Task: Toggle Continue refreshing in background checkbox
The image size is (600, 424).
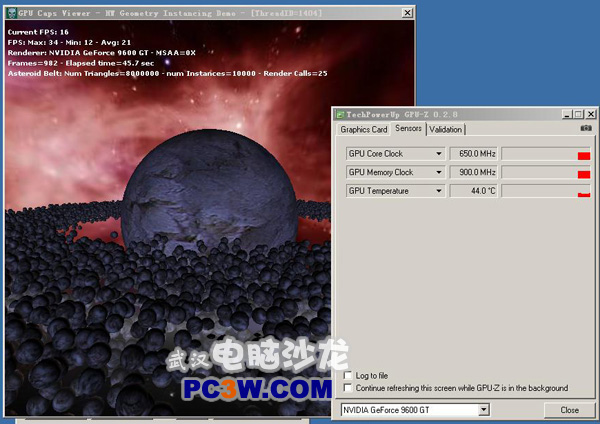Action: (348, 388)
